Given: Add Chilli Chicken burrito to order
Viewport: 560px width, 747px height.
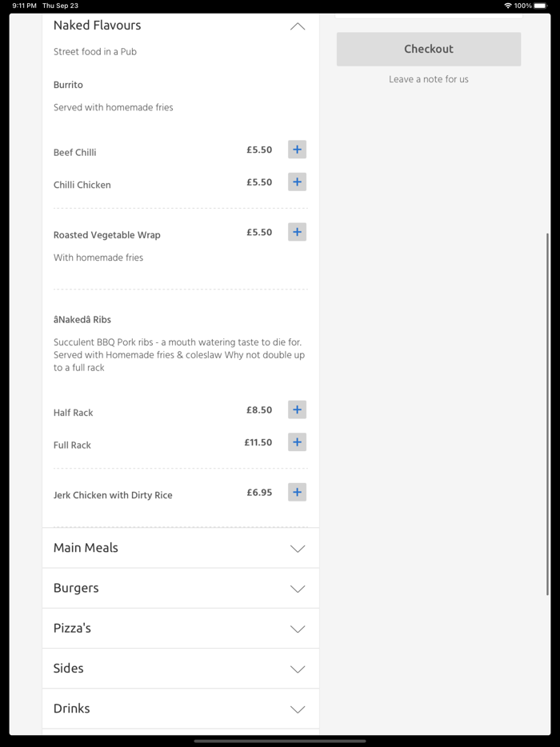Looking at the screenshot, I should click(x=297, y=182).
